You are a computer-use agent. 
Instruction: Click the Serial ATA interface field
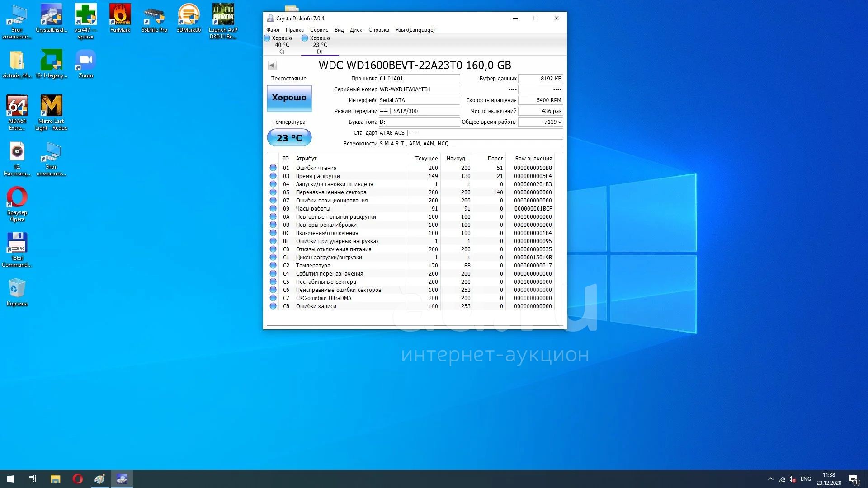419,100
